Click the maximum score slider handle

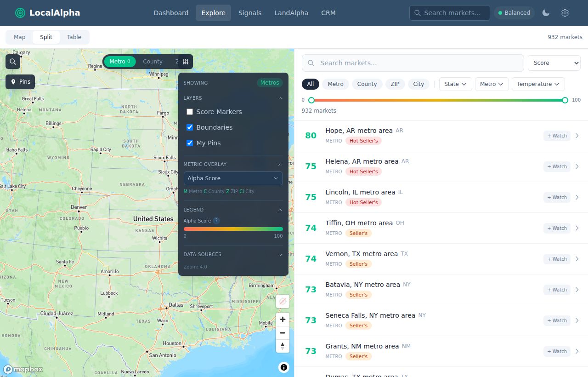[x=565, y=100]
